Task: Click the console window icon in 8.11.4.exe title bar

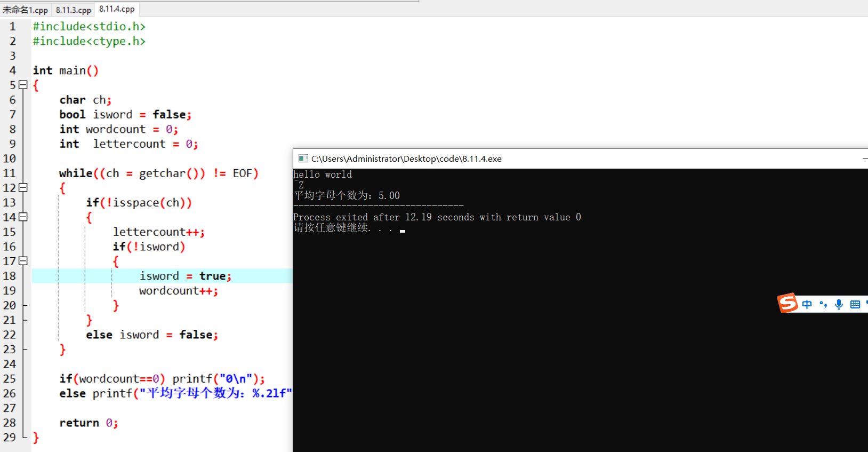Action: pos(303,158)
